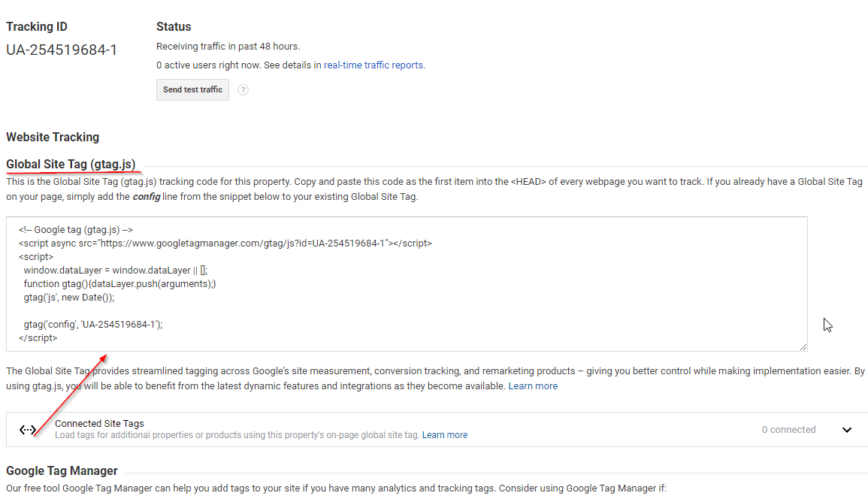Open Learn more link after gtag.js description
Viewport: 868px width, 499px height.
click(x=533, y=386)
